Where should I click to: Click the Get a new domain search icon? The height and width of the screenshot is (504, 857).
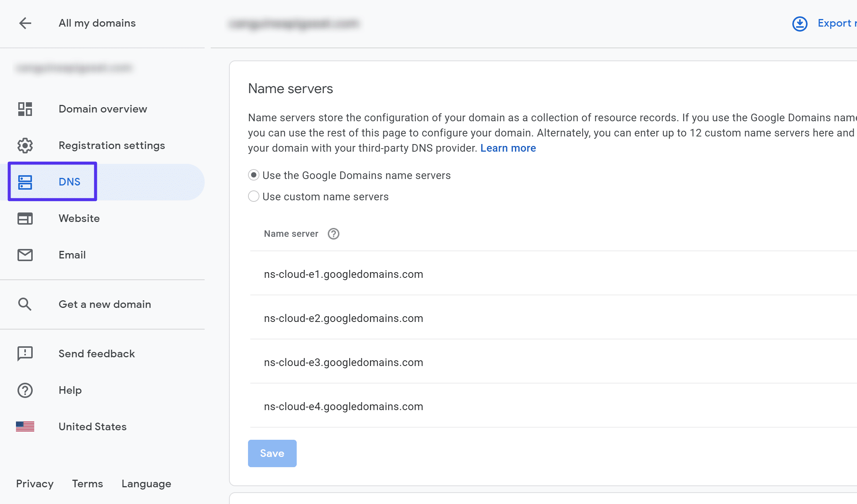(24, 304)
